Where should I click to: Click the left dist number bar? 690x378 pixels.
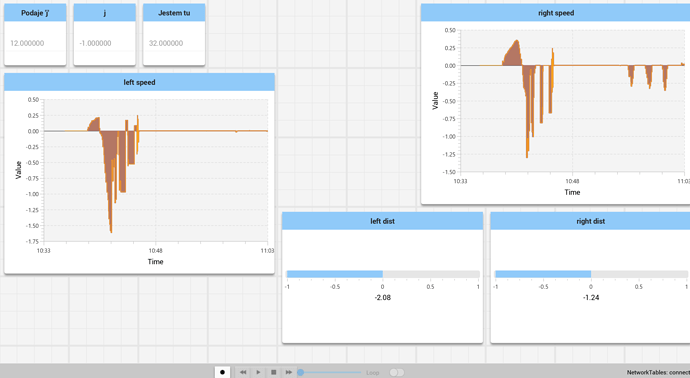click(383, 274)
